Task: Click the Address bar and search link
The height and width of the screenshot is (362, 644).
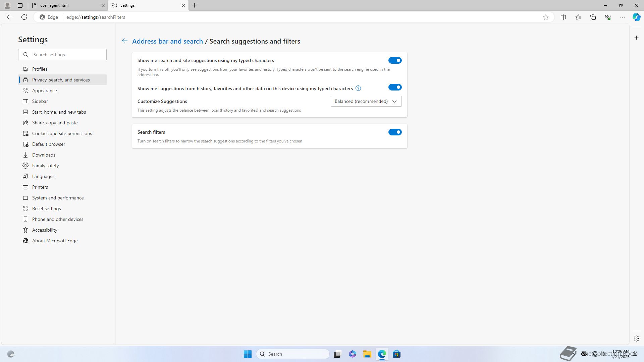Action: [x=167, y=41]
